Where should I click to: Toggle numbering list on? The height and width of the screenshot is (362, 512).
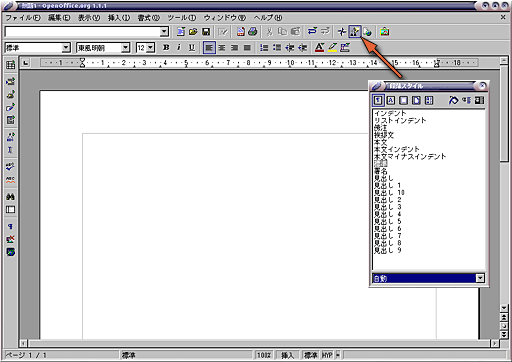(x=264, y=48)
